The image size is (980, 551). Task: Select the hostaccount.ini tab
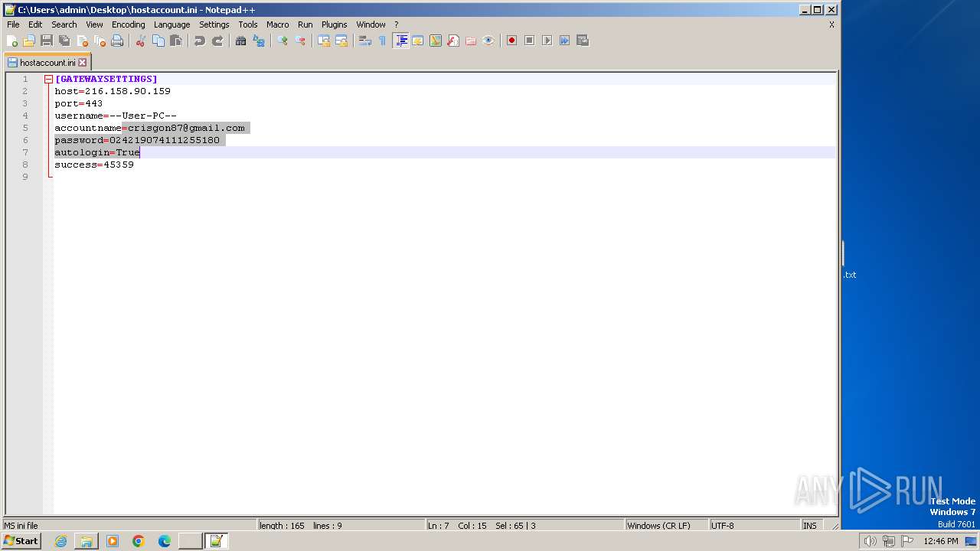[x=47, y=63]
